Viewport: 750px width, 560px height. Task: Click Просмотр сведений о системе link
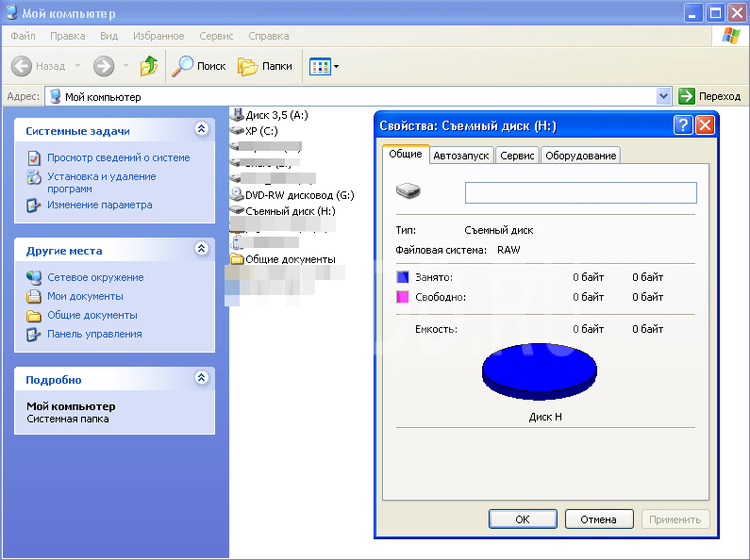tap(119, 157)
